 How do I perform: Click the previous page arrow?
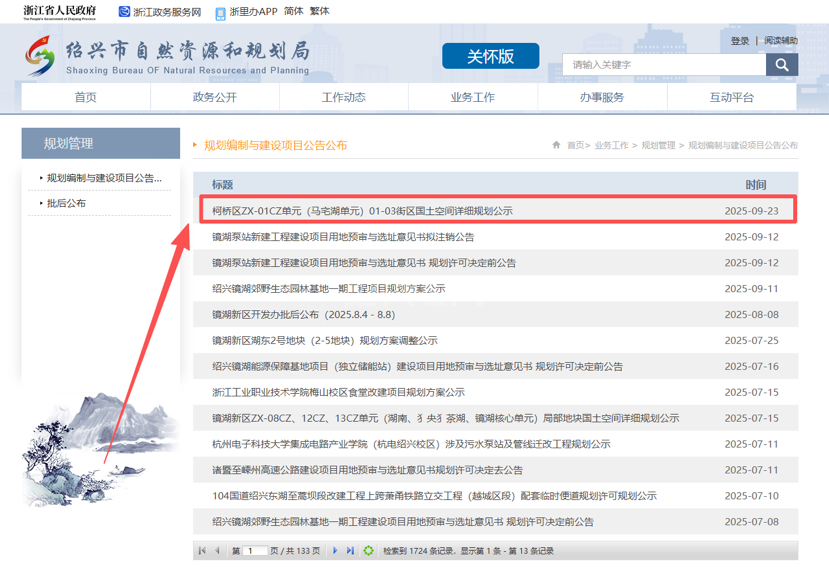218,551
